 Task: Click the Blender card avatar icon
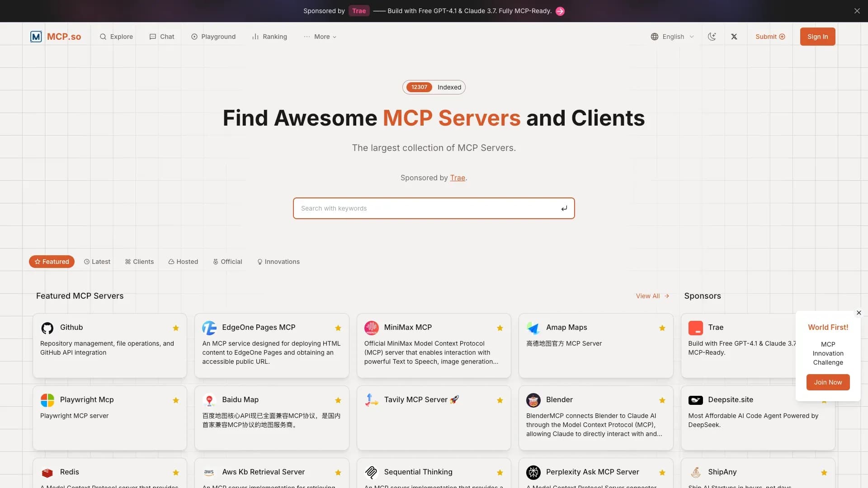533,400
